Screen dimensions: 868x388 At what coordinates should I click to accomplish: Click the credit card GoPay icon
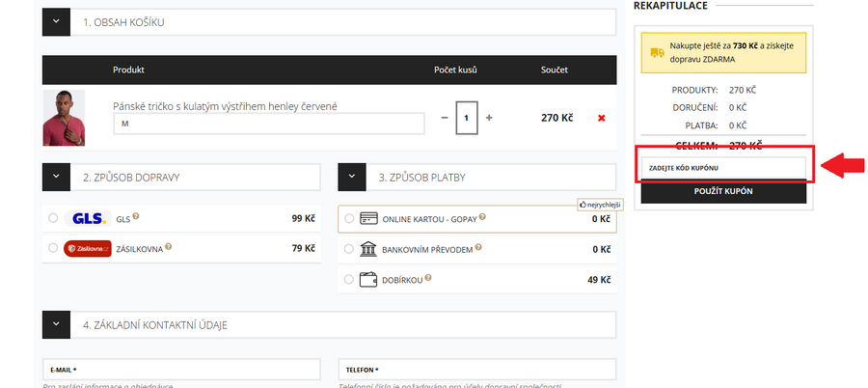tap(367, 218)
